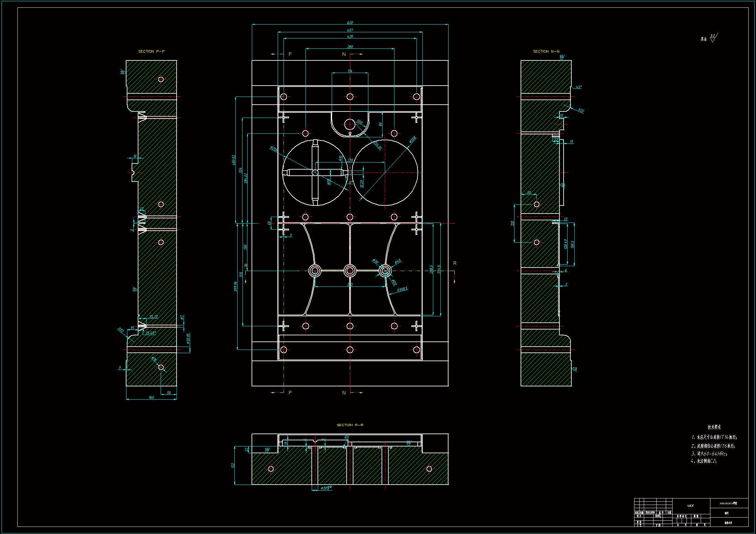Viewport: 756px width, 534px height.
Task: Click the 45° chamfer label in Section N-N
Action: click(579, 87)
